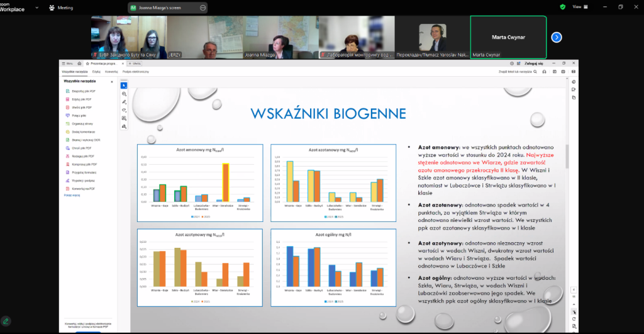644x334 pixels.
Task: Open the Konwertuj tab
Action: point(111,72)
